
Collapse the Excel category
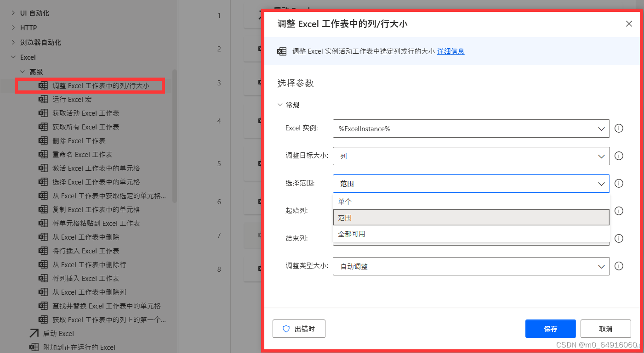13,57
